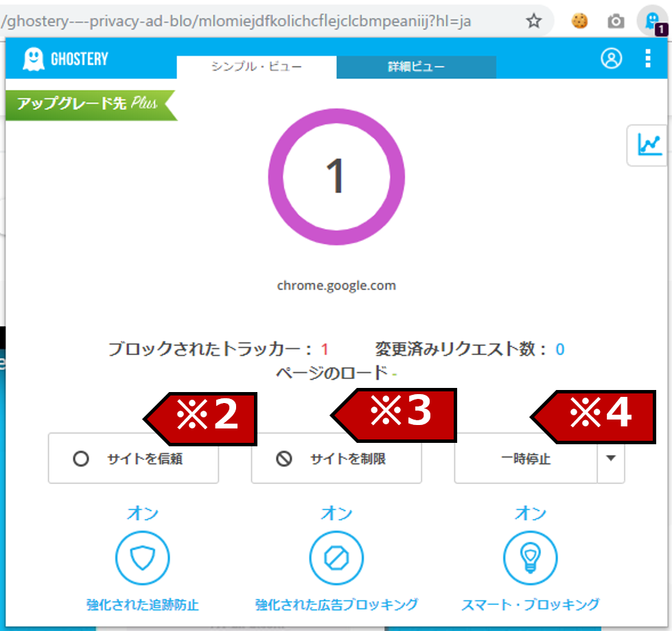
Task: Click the address bar URL text
Action: point(235,21)
